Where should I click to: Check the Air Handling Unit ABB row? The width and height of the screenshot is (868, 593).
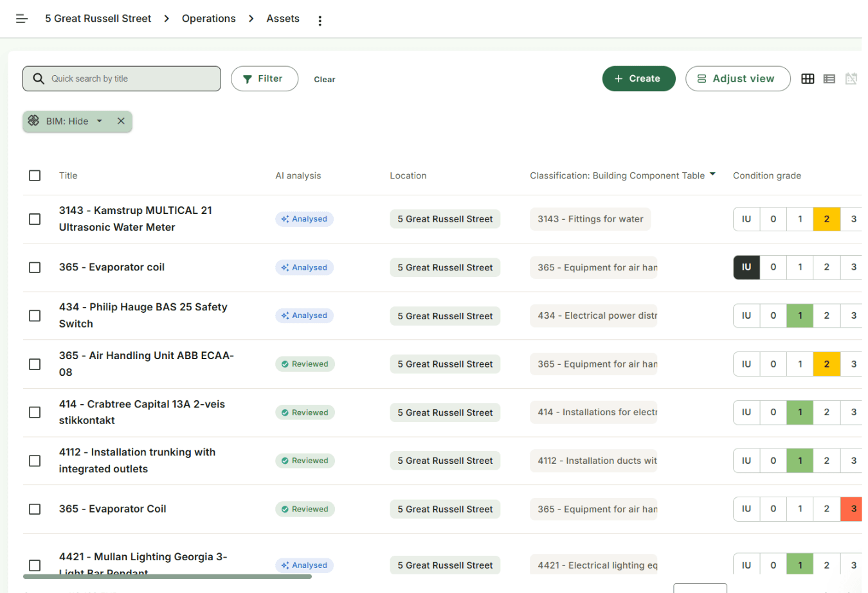[x=35, y=364]
